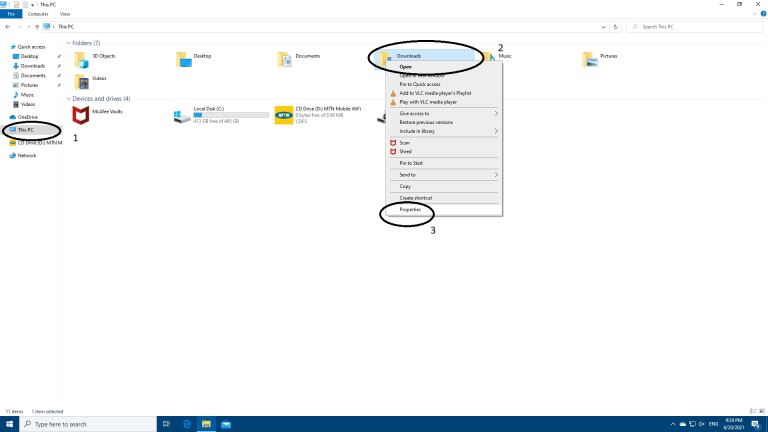Switch to Large icons view in status bar

click(762, 411)
